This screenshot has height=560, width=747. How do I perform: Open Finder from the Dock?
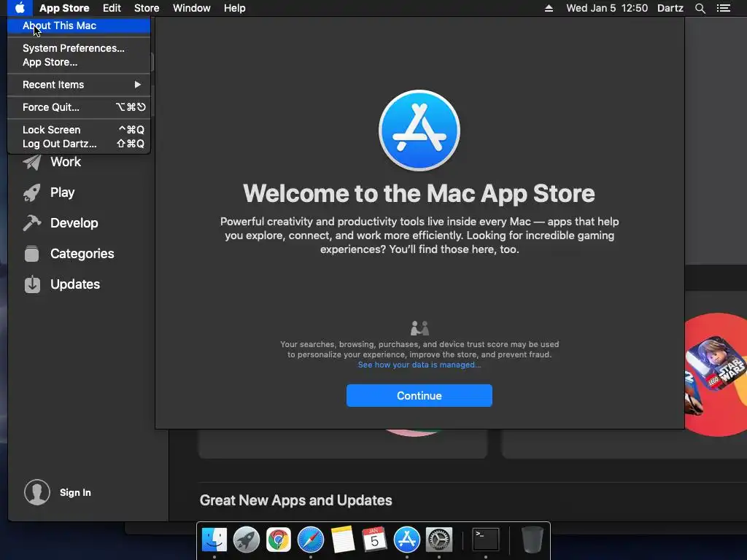pyautogui.click(x=214, y=540)
